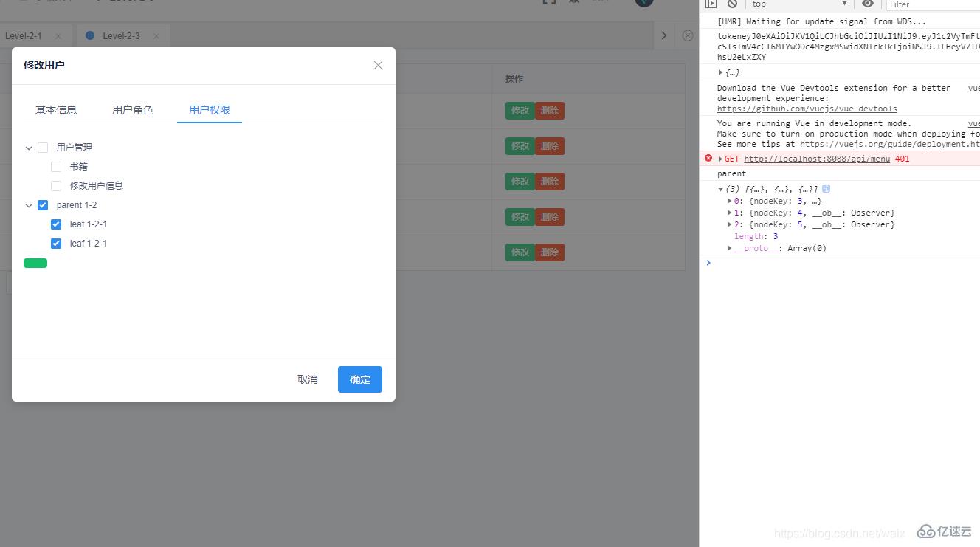Uncheck leaf 1-2-1 checkbox directly under parent 1-2

(x=56, y=224)
